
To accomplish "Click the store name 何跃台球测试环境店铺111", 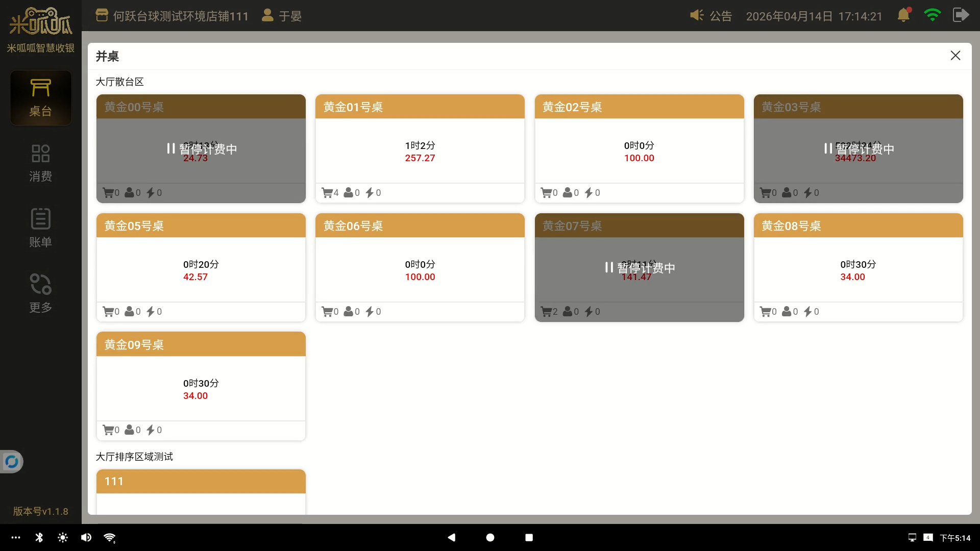I will [x=180, y=16].
